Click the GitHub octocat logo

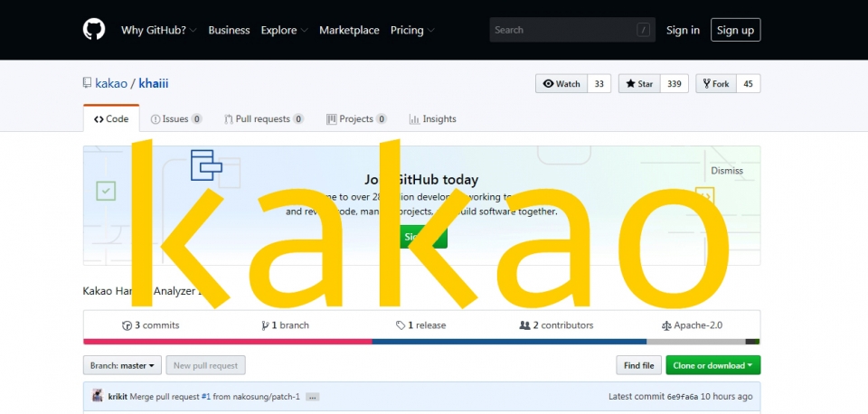94,29
